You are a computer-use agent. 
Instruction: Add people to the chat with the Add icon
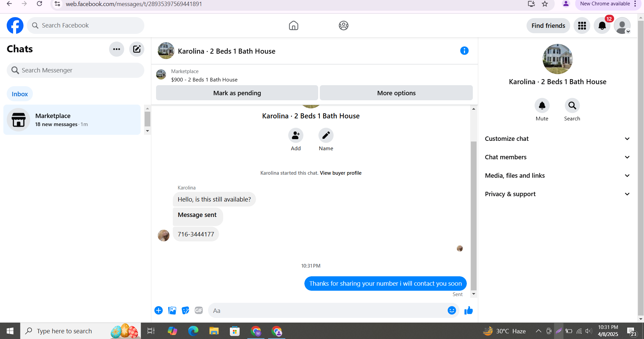[296, 135]
